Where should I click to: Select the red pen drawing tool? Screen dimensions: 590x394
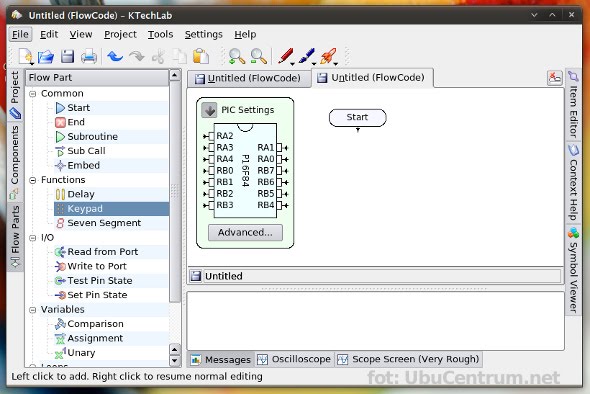coord(285,56)
